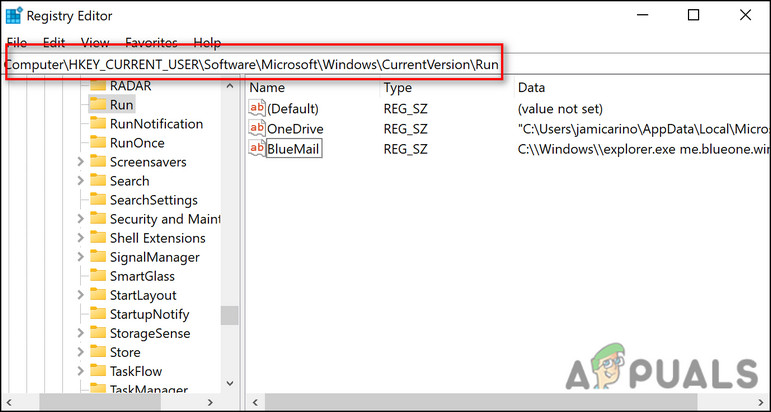The width and height of the screenshot is (771, 412).
Task: Select the RunOnce key label
Action: pos(137,143)
